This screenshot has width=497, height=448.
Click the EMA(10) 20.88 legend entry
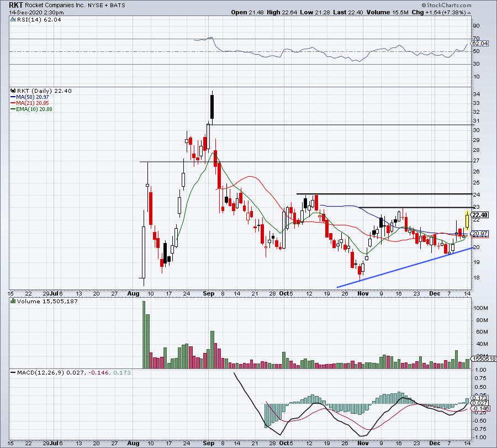click(34, 109)
